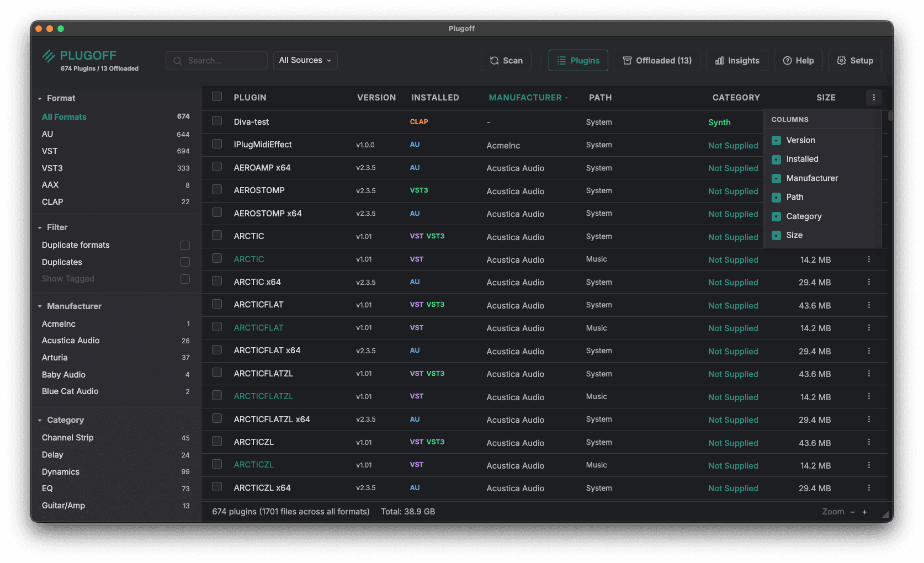Image resolution: width=924 pixels, height=563 pixels.
Task: Toggle the select-all checkbox in table header
Action: 217,97
